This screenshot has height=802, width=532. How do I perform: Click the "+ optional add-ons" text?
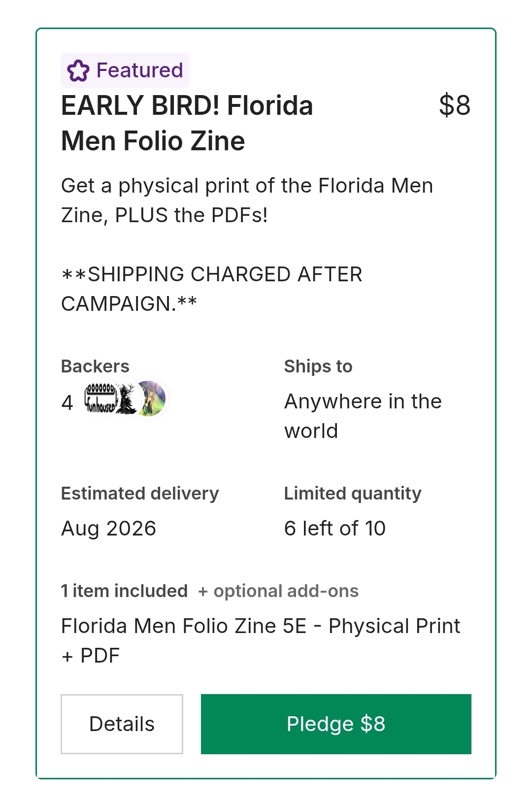tap(278, 591)
